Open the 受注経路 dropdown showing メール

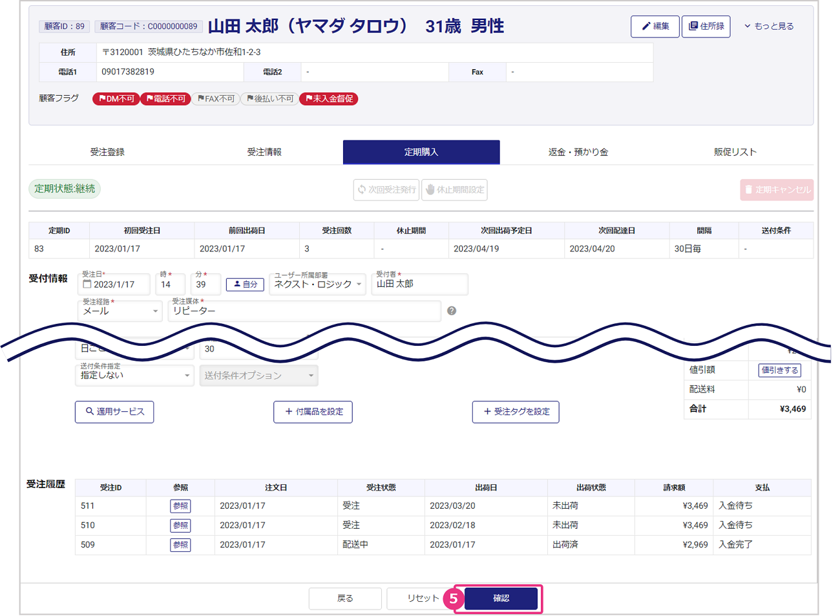(x=120, y=312)
